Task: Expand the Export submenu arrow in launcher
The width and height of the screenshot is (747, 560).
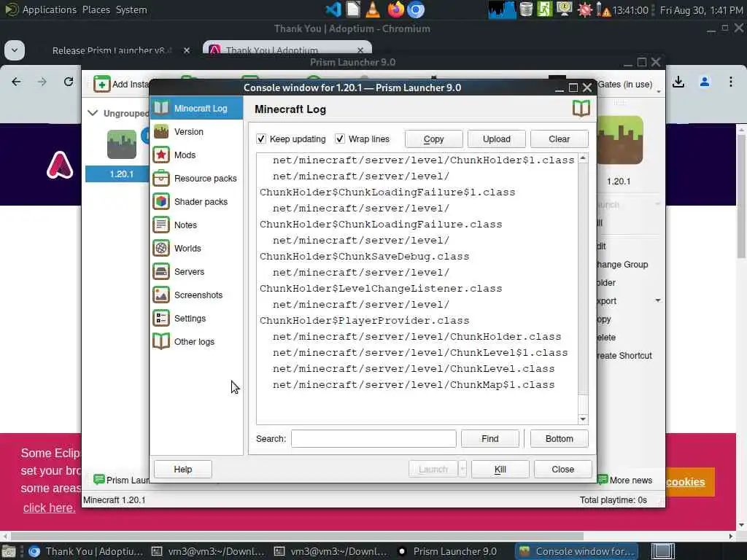Action: click(657, 300)
